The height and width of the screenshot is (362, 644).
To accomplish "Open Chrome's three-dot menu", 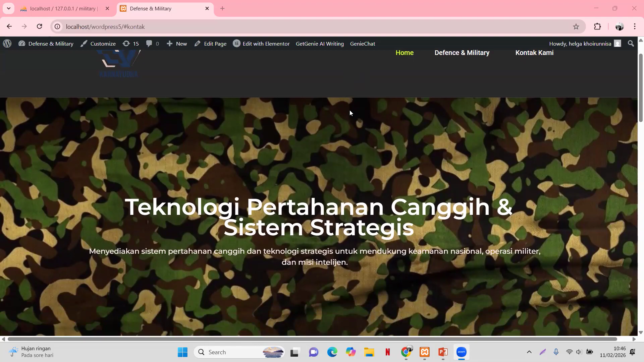I will pos(635,26).
